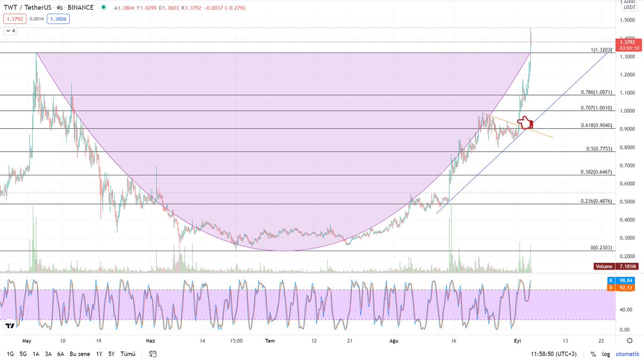Click the Fibonacci 0.382(0.6467) level label
This screenshot has height=362, width=644.
(x=596, y=172)
